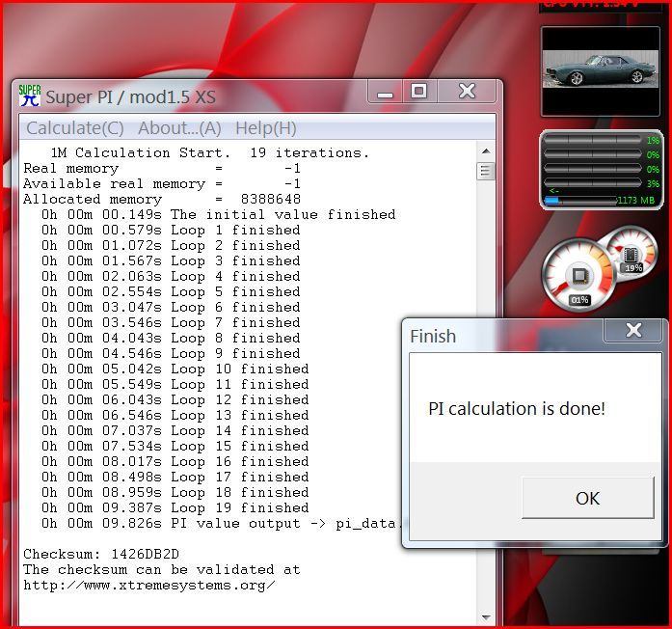Click the "Allocated memory = 8388648" line
The height and width of the screenshot is (629, 672).
tap(162, 199)
